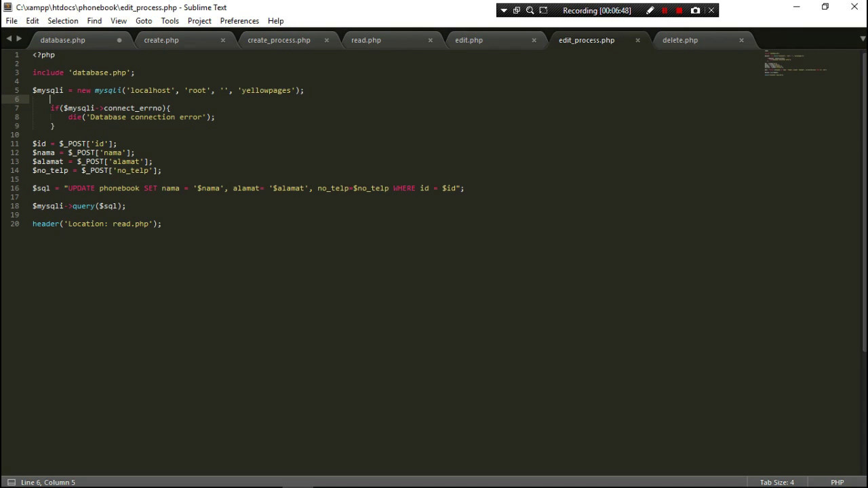
Task: Open the recording toolbar dropdown arrow
Action: [x=503, y=11]
